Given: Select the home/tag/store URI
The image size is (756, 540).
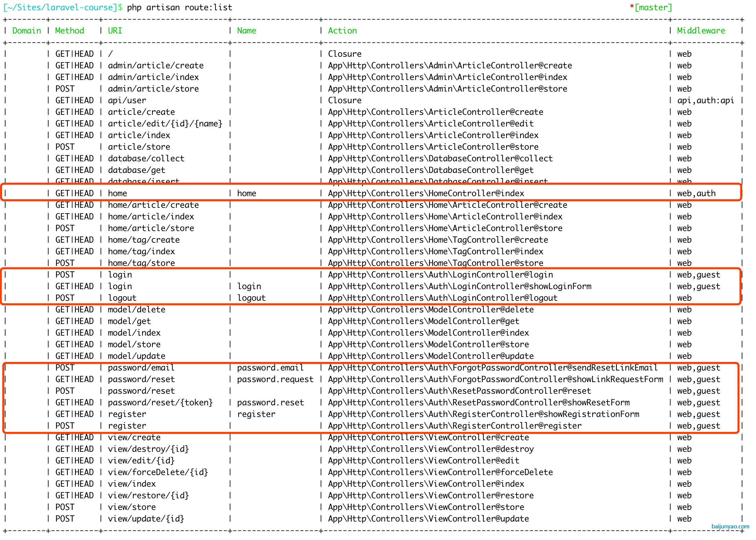Looking at the screenshot, I should [141, 263].
